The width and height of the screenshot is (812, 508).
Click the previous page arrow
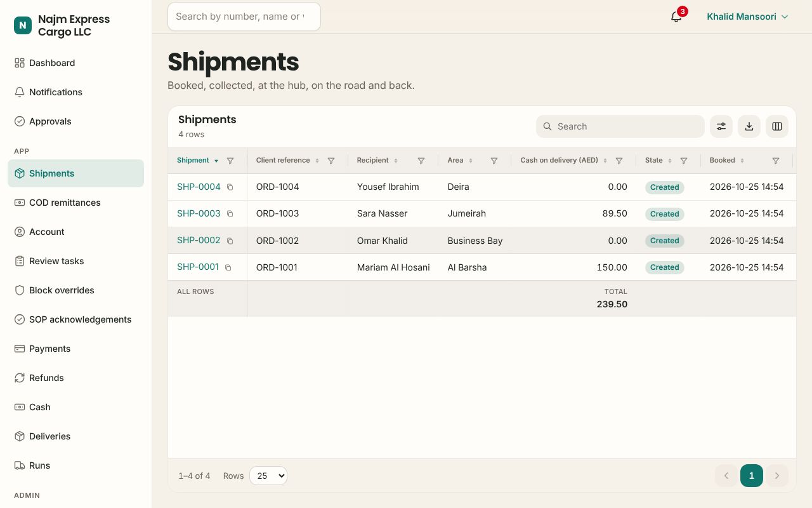(726, 476)
